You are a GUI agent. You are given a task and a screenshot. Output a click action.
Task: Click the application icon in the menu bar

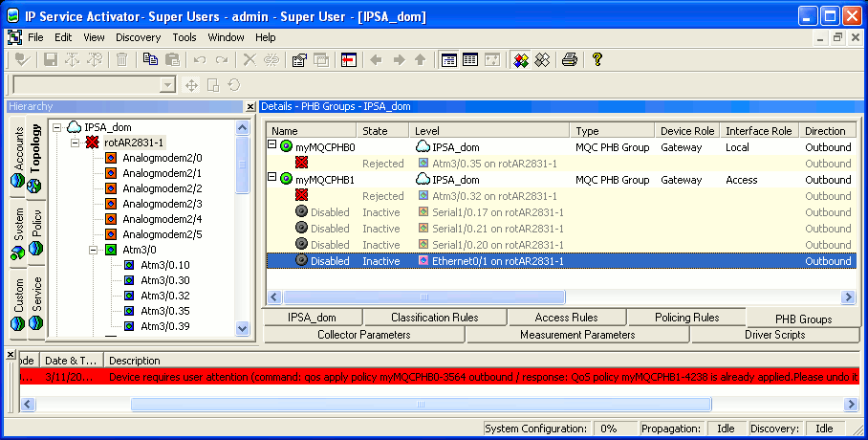[x=14, y=37]
